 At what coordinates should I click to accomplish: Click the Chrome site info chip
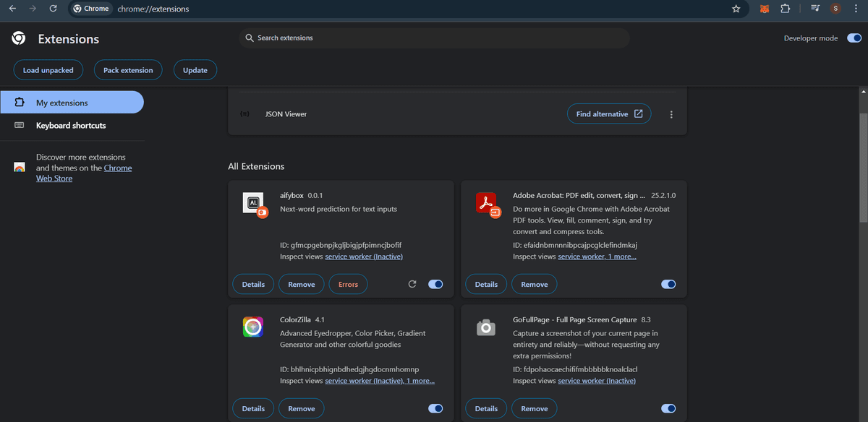pos(92,9)
